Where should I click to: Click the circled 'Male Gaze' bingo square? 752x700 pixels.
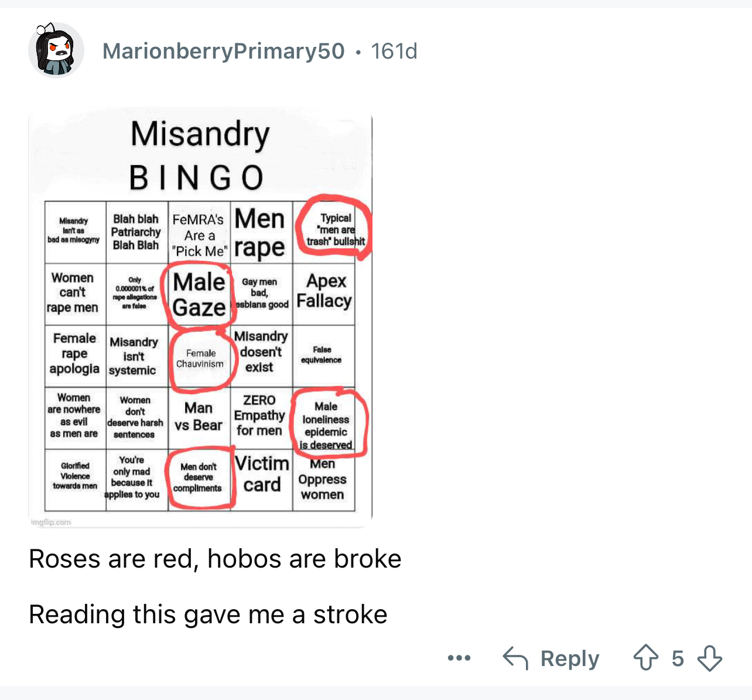pos(200,294)
